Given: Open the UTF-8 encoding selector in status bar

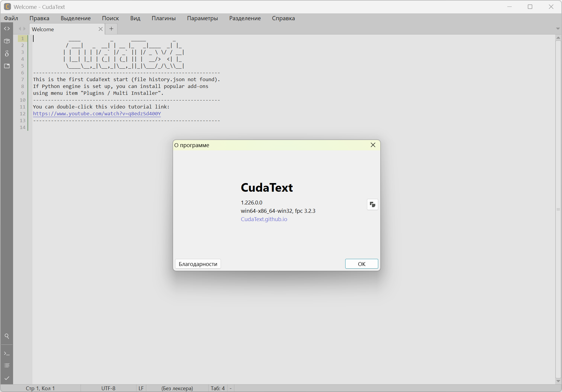Looking at the screenshot, I should click(x=108, y=388).
